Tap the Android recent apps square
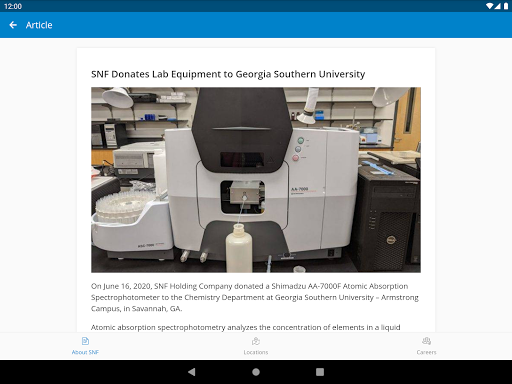Viewport: 512px width, 384px height. coord(320,372)
